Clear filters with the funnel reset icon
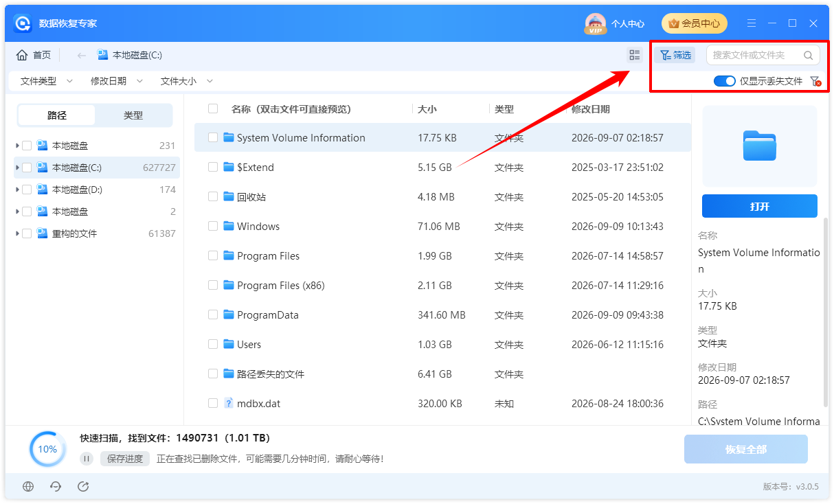 coord(815,81)
